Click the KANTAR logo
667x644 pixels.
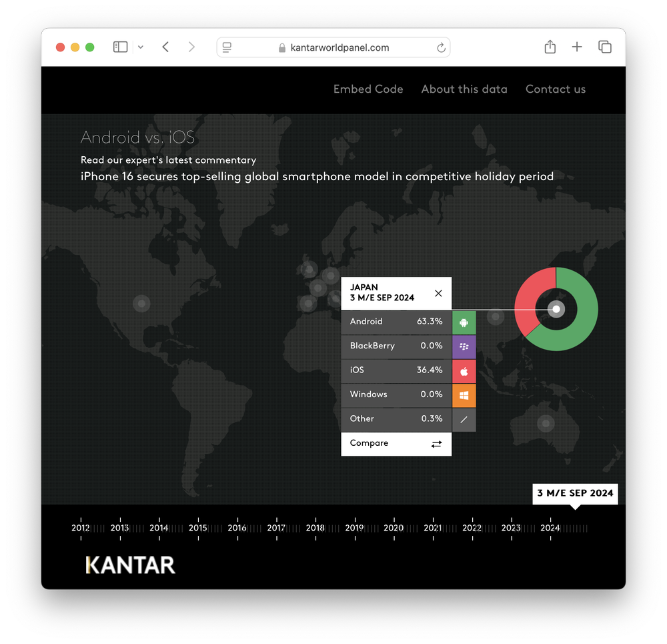point(130,565)
